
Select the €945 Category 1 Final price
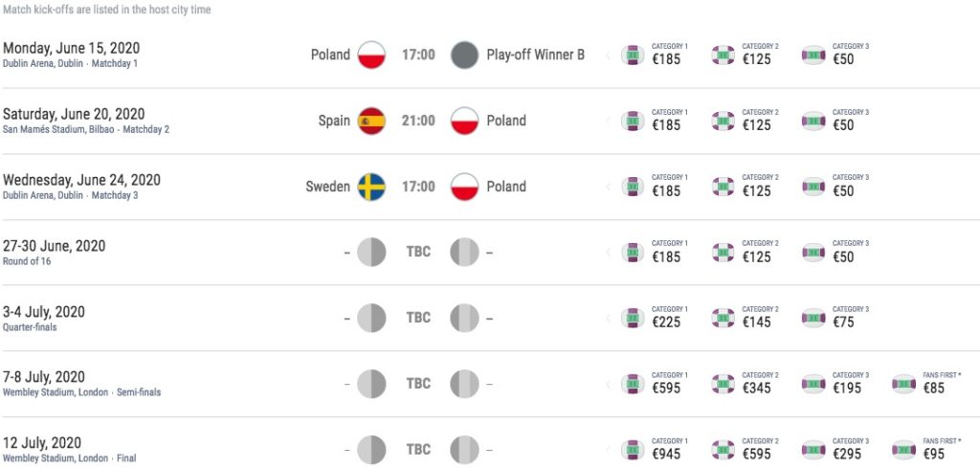pos(666,454)
